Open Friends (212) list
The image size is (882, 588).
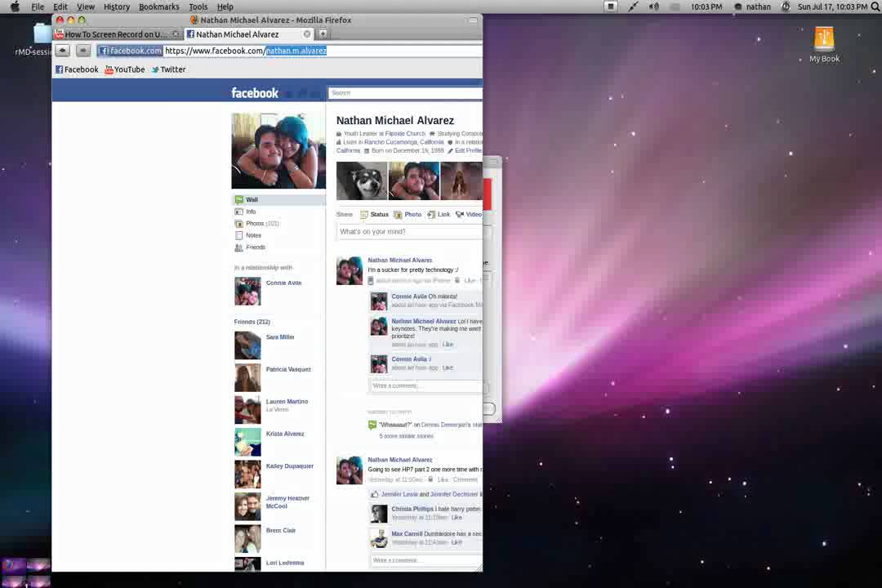click(252, 322)
